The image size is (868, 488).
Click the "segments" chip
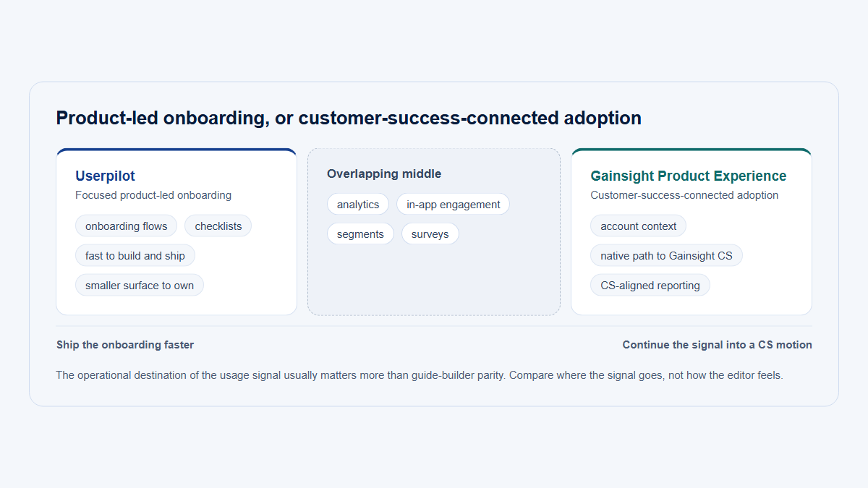click(360, 234)
